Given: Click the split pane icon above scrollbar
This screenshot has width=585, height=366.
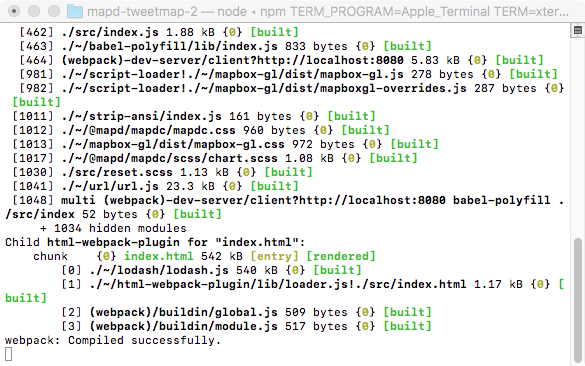Looking at the screenshot, I should [578, 31].
